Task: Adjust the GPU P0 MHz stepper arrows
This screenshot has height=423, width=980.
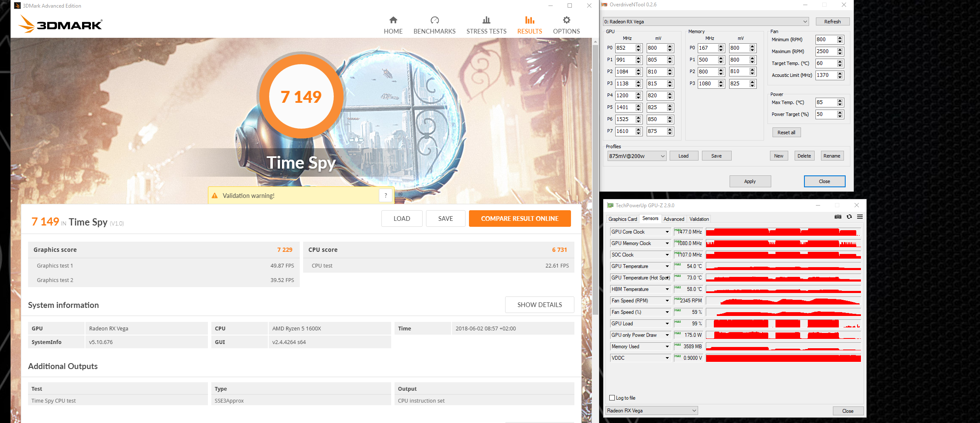Action: coord(638,48)
